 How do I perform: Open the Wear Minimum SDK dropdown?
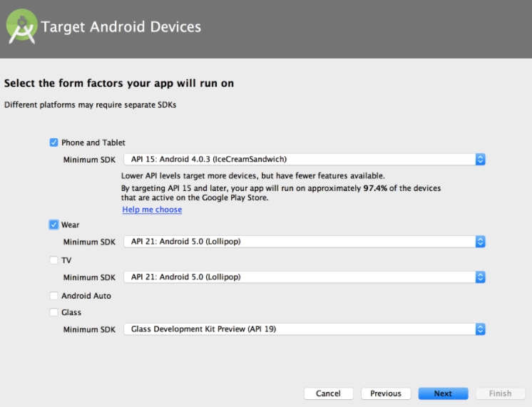coord(305,242)
